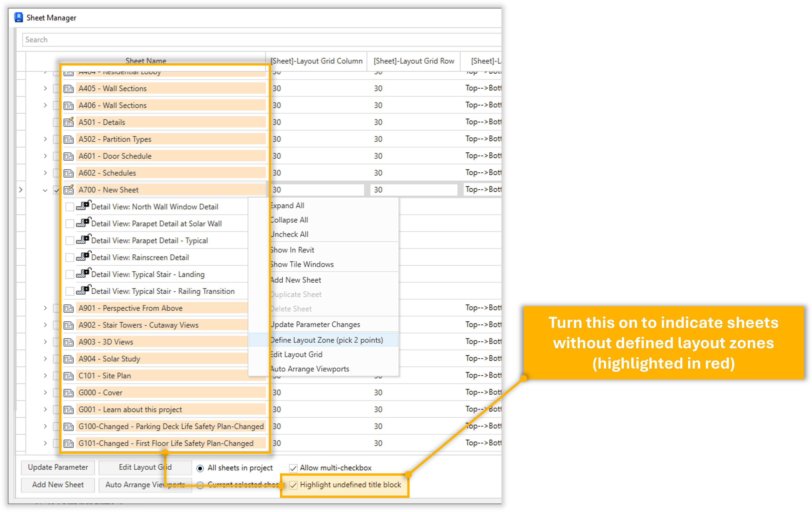Toggle Highlight undefined title block checkbox

[293, 485]
